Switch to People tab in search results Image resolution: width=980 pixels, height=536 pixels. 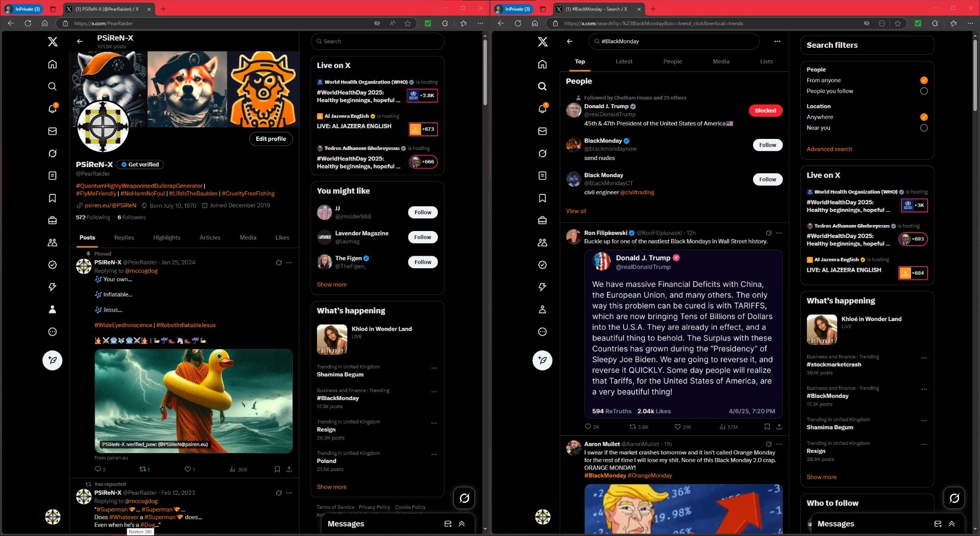(x=672, y=61)
